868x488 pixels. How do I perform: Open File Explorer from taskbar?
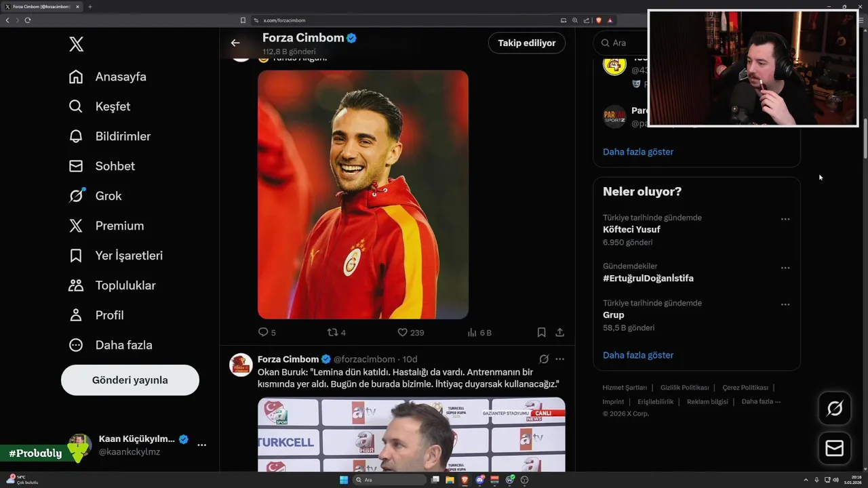[x=450, y=480]
